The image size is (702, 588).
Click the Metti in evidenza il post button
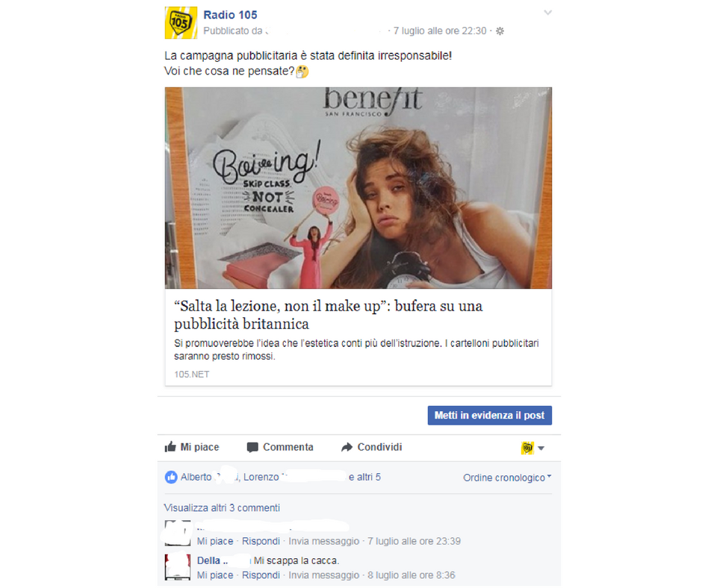[x=489, y=416]
